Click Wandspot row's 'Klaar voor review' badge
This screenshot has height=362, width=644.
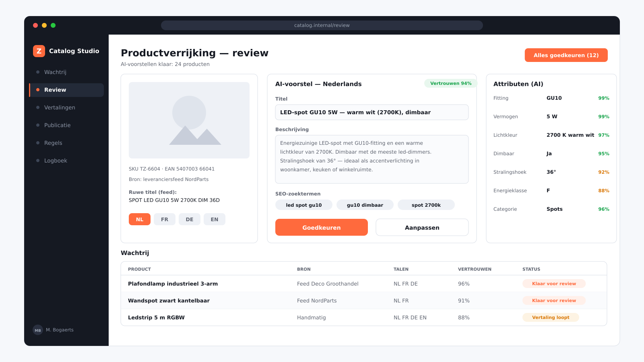click(554, 300)
